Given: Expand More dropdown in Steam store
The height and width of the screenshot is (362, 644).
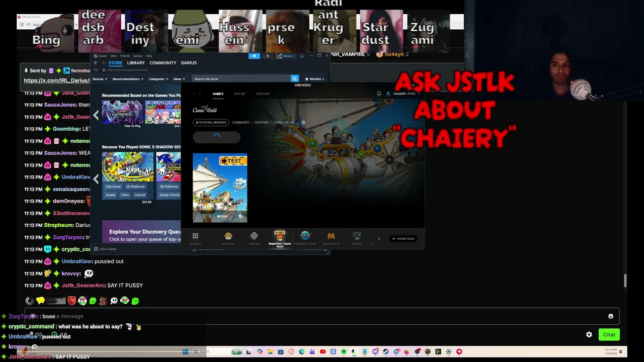Looking at the screenshot, I should (179, 79).
